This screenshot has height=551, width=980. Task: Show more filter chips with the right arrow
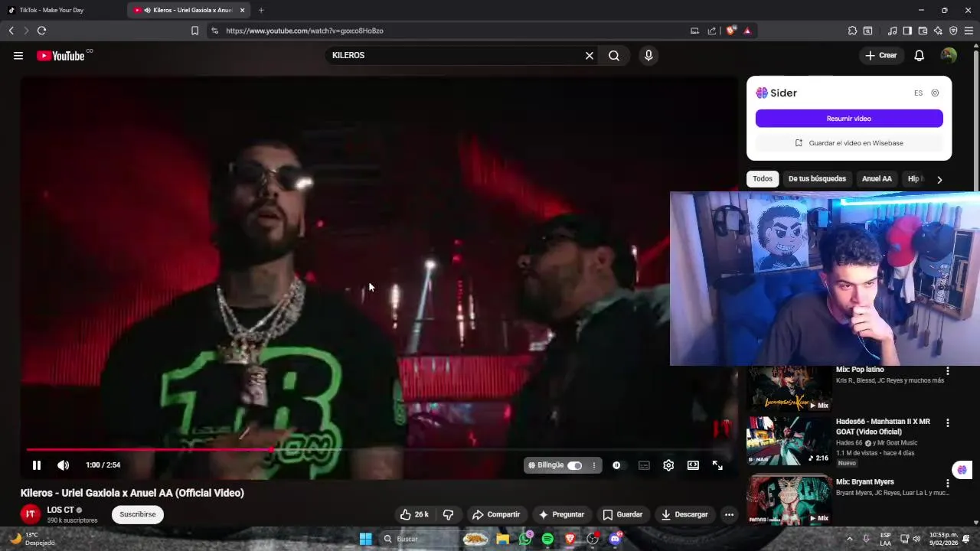(x=939, y=179)
